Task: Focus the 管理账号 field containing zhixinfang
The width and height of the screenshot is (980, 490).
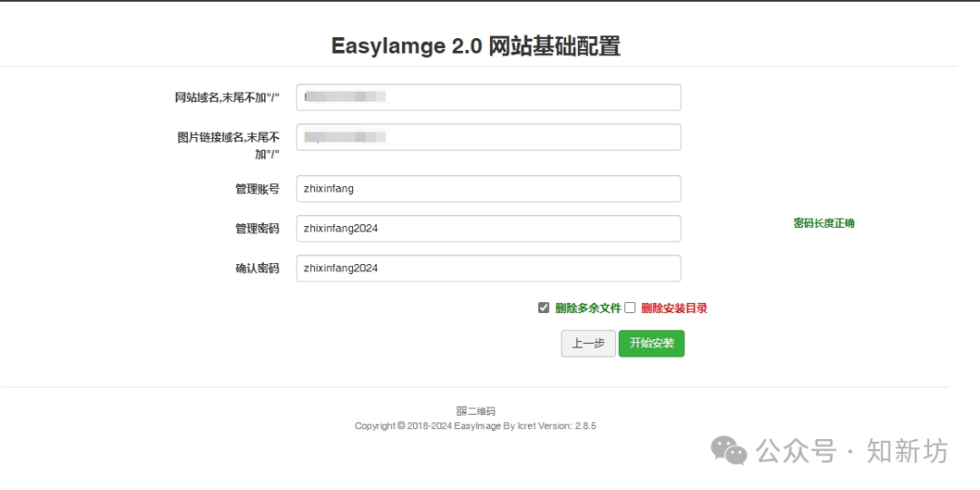Action: 488,189
